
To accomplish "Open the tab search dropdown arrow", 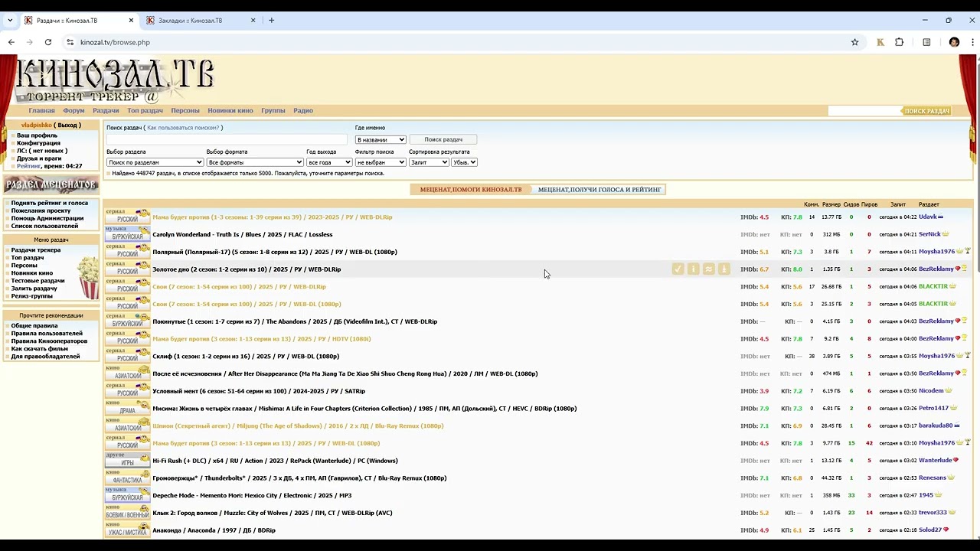I will pyautogui.click(x=10, y=21).
